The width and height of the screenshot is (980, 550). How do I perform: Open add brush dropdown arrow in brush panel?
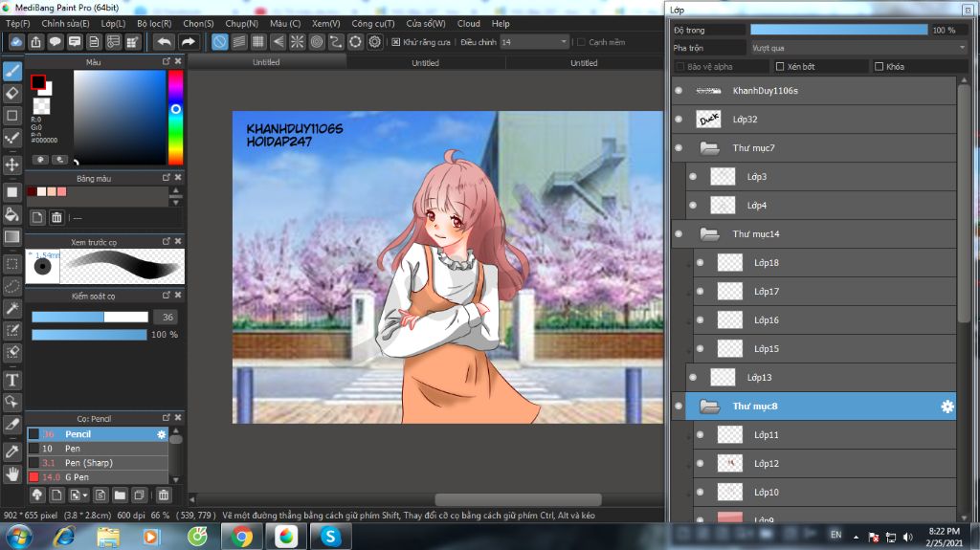click(x=85, y=495)
